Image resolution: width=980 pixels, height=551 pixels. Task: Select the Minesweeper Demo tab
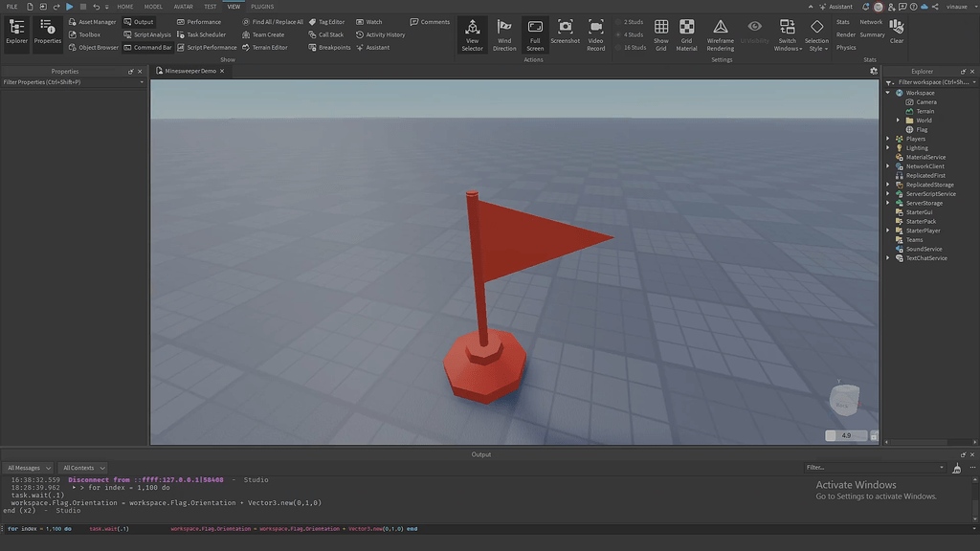click(x=190, y=70)
